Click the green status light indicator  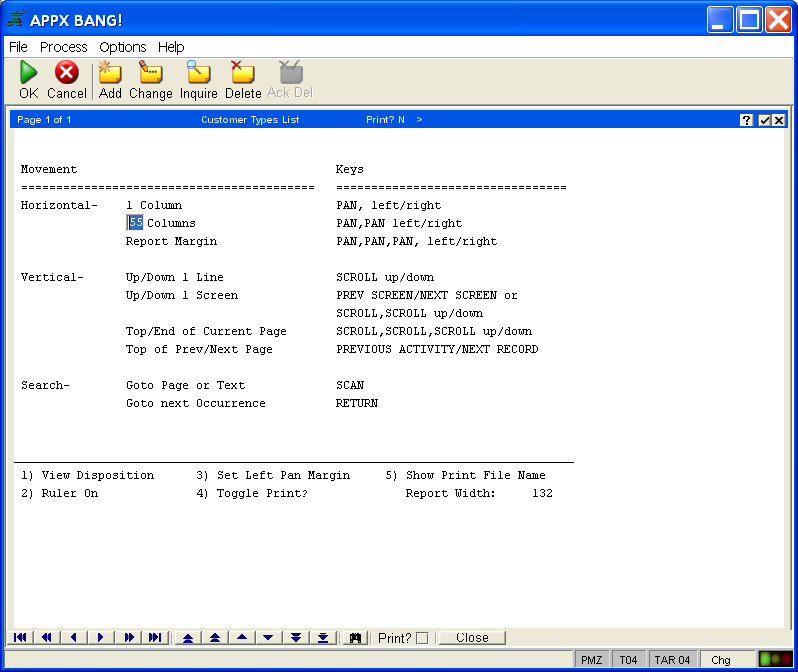[764, 659]
